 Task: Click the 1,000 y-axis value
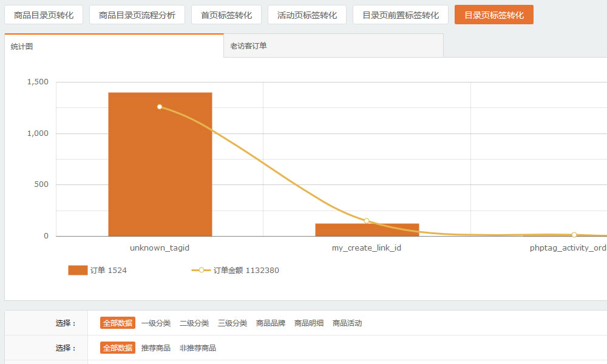click(x=38, y=133)
